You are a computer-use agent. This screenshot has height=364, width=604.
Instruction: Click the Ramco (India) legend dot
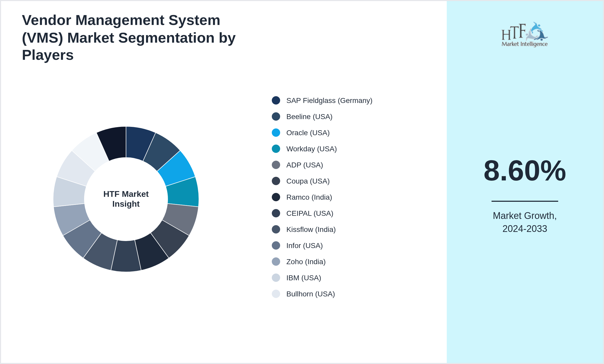coord(276,197)
